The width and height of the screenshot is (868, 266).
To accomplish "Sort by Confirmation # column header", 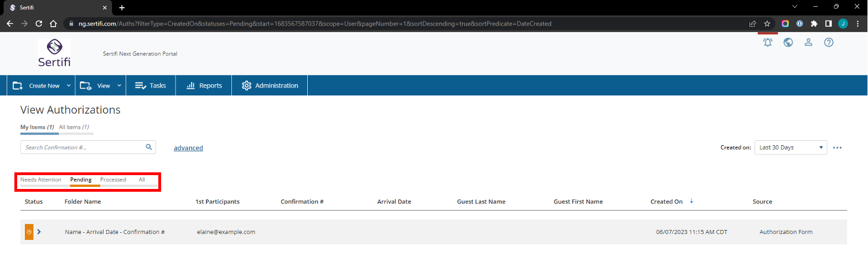I will tap(302, 202).
